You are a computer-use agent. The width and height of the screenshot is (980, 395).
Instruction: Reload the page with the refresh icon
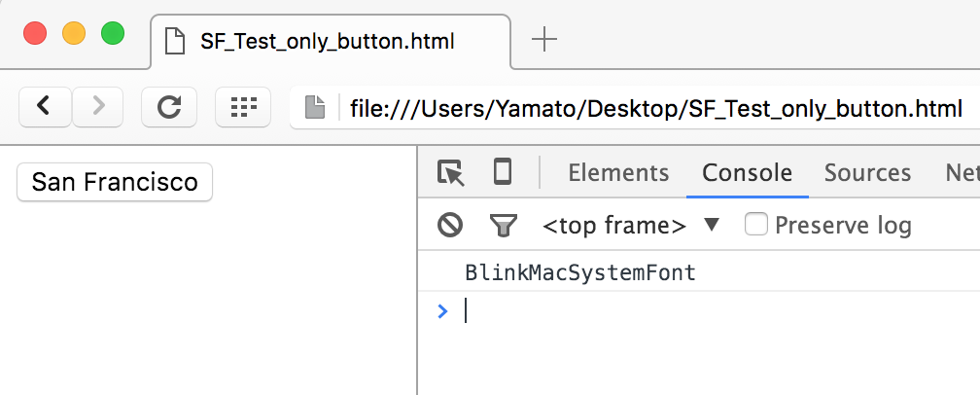tap(169, 107)
